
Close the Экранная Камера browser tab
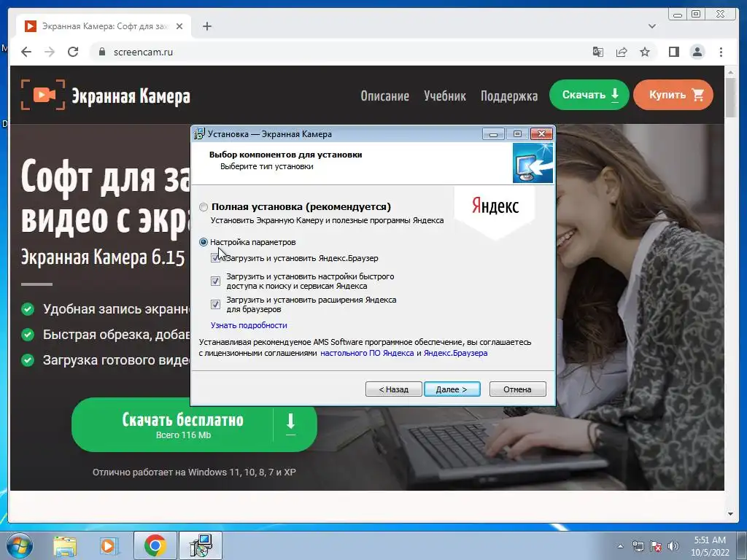click(179, 26)
